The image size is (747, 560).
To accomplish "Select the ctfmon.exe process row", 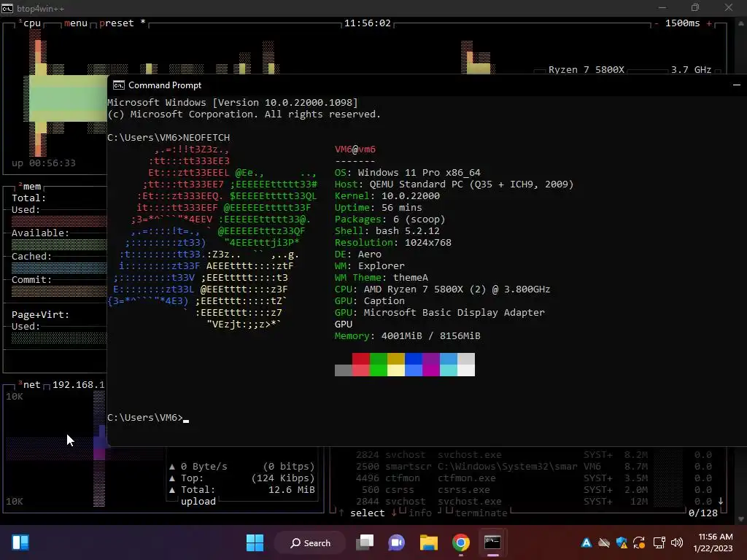I will [533, 478].
